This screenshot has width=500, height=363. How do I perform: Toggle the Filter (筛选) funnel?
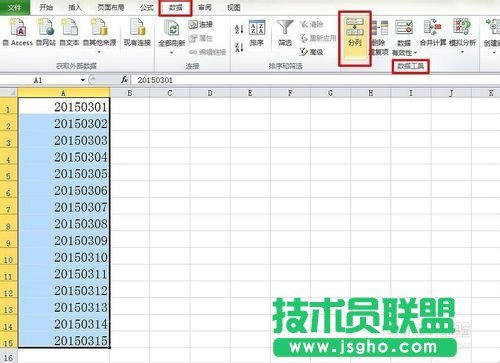285,33
